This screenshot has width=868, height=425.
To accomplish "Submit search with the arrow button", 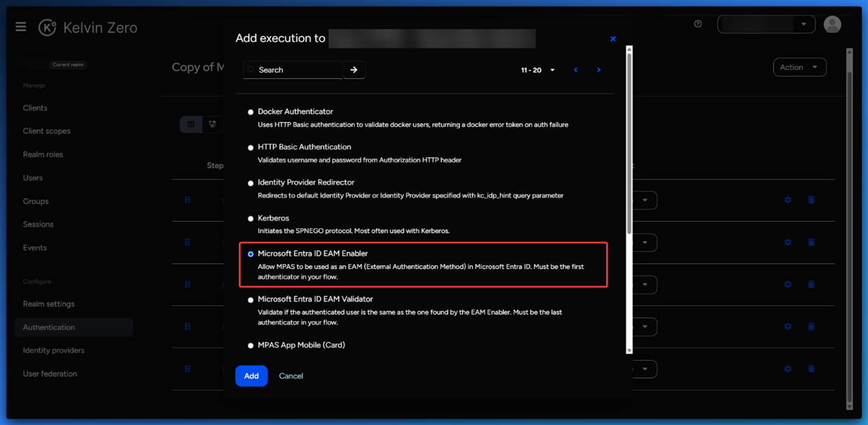I will tap(354, 70).
